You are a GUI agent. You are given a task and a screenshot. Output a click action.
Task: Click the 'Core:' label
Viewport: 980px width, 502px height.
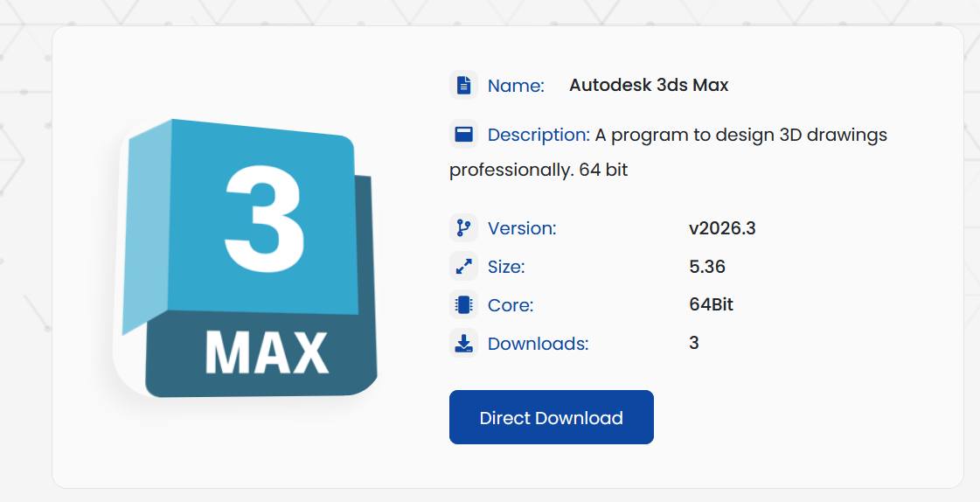click(511, 306)
